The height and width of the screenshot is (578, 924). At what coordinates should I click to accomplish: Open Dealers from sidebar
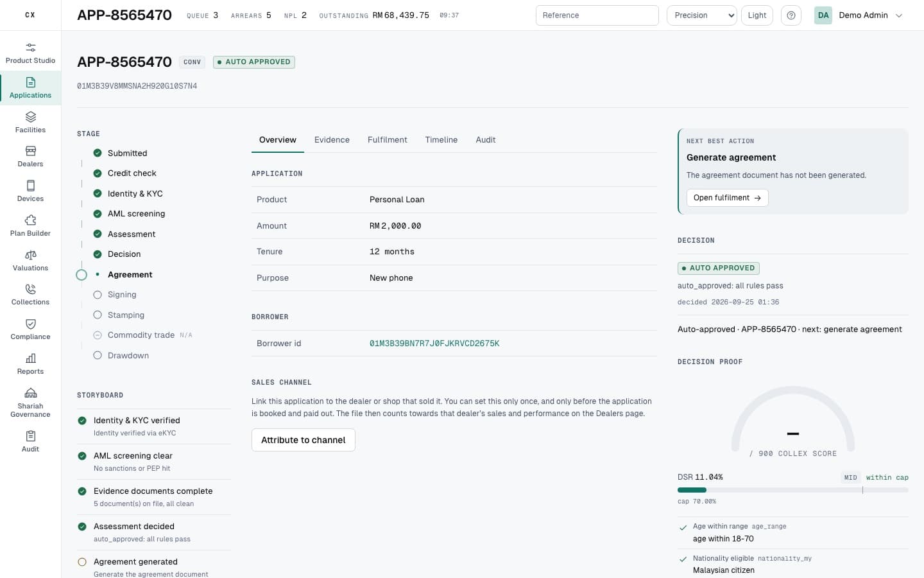[x=30, y=157]
